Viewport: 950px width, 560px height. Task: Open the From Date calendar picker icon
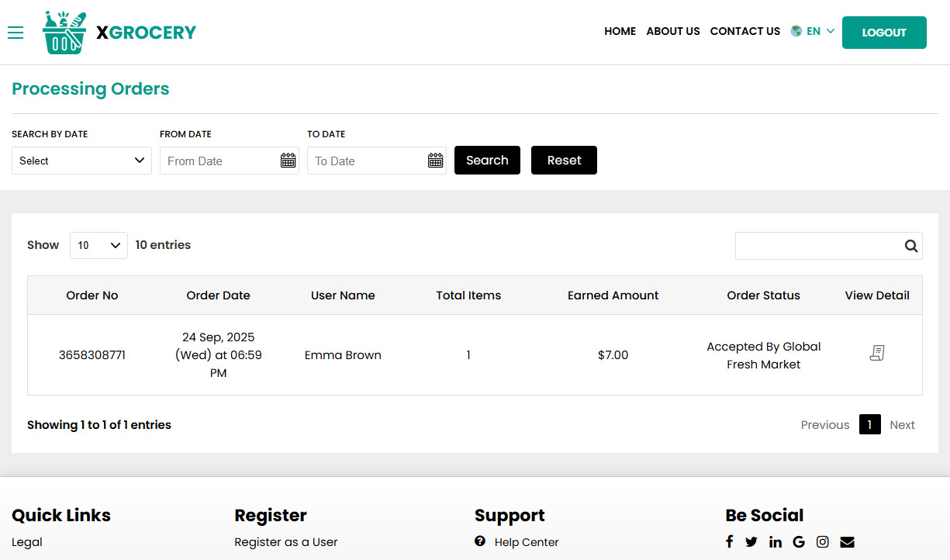(288, 161)
